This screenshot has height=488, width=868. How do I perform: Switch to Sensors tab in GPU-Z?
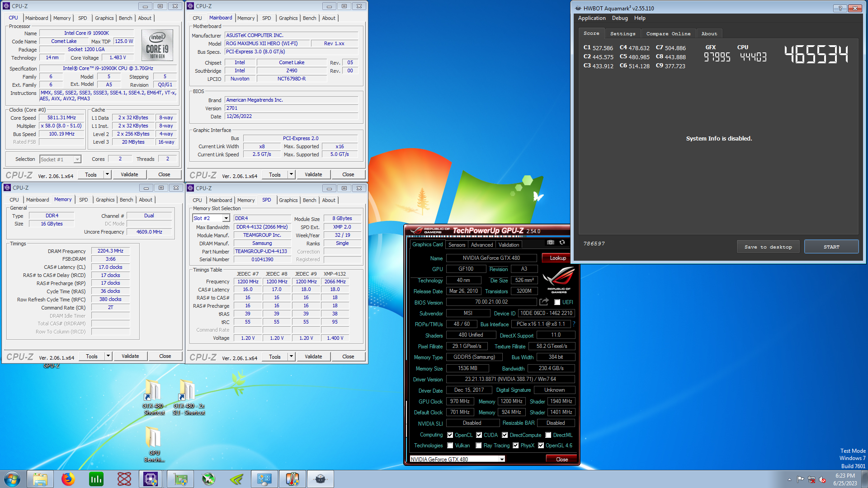[x=457, y=244]
